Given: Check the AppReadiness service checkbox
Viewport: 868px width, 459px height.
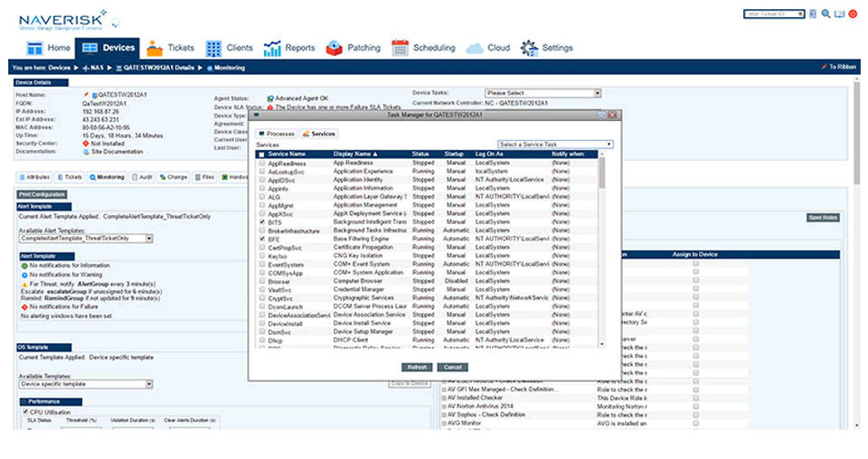Looking at the screenshot, I should 262,164.
